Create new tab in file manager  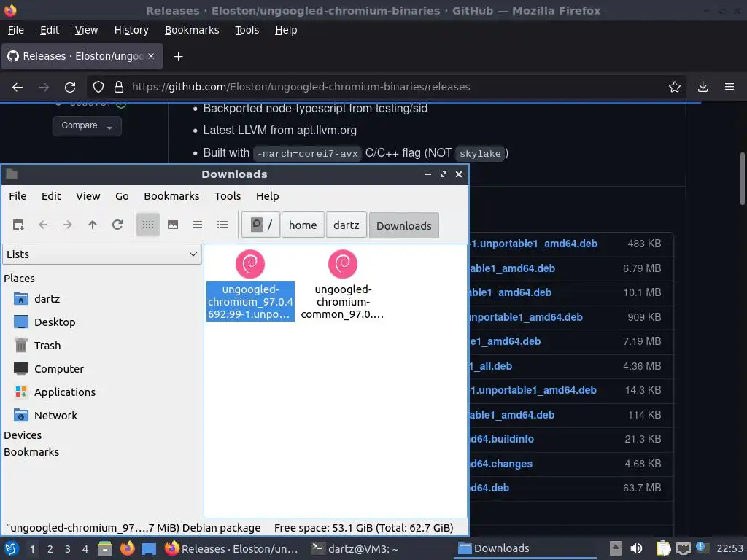click(x=18, y=225)
